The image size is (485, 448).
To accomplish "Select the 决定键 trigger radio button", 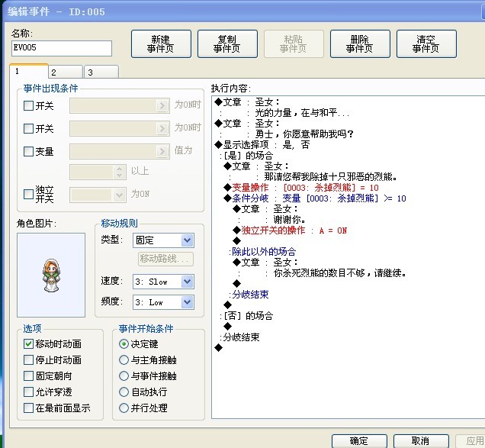I will (124, 343).
